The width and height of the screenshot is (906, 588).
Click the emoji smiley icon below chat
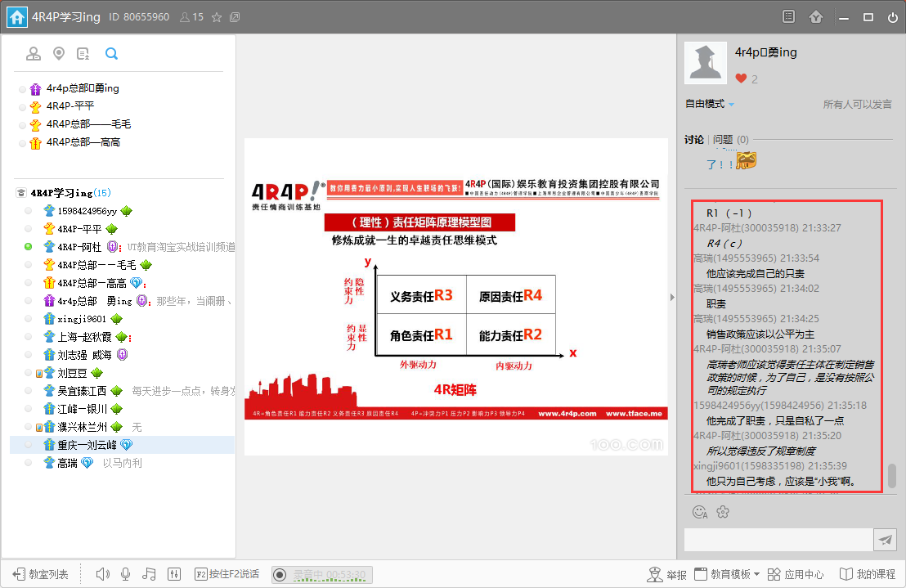(x=700, y=512)
